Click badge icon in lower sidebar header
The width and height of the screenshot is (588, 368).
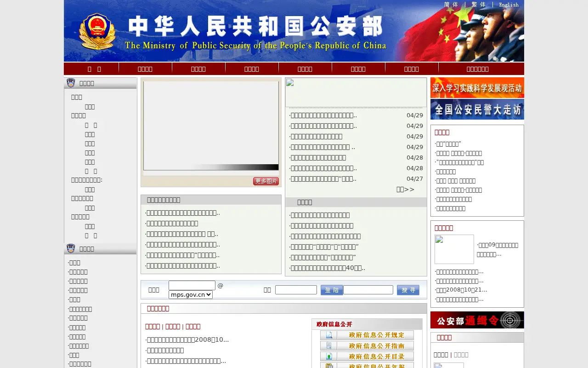pos(71,248)
